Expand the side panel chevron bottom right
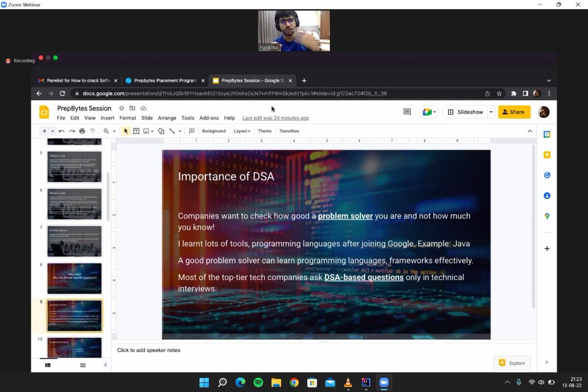 click(547, 362)
